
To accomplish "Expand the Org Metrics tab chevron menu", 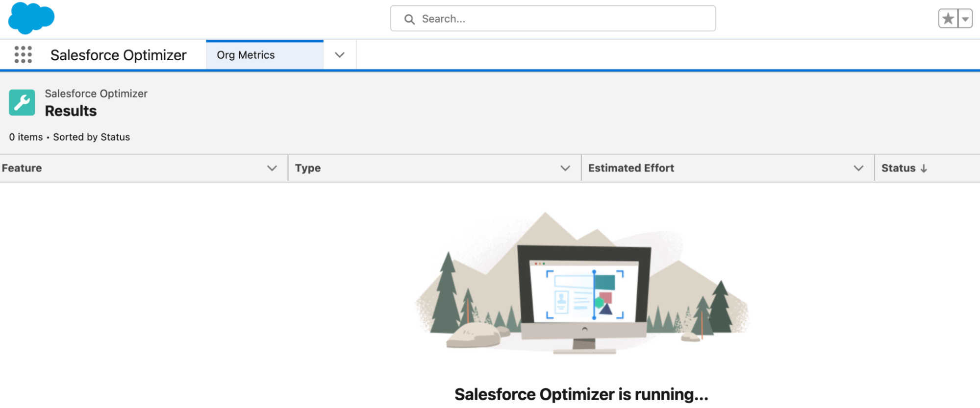I will click(x=340, y=55).
